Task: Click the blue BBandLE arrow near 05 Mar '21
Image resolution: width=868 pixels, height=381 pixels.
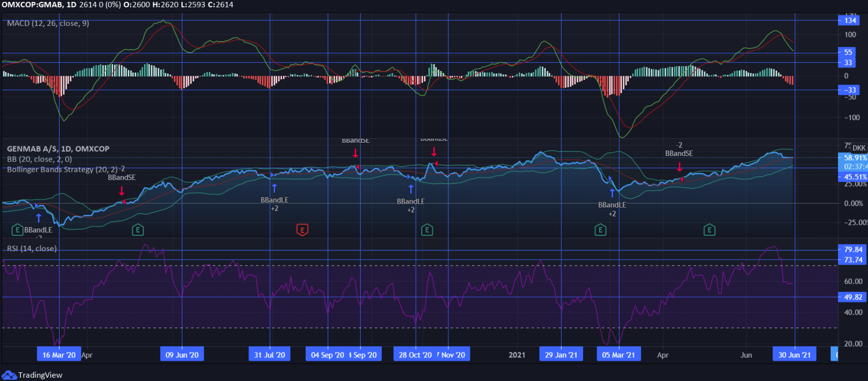Action: click(x=612, y=193)
